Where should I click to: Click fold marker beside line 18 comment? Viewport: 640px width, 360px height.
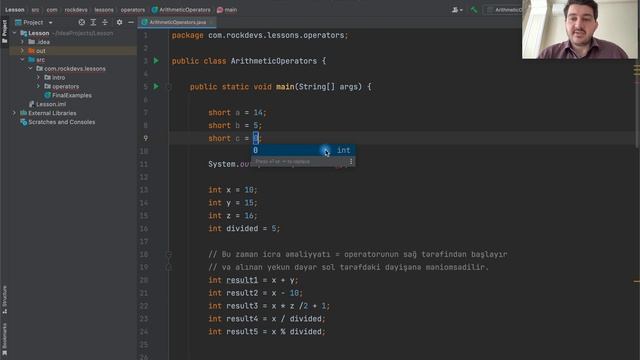tap(169, 254)
